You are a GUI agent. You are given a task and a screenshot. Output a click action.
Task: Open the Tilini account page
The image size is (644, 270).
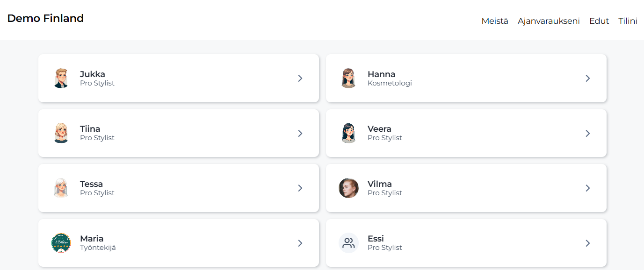(x=628, y=21)
